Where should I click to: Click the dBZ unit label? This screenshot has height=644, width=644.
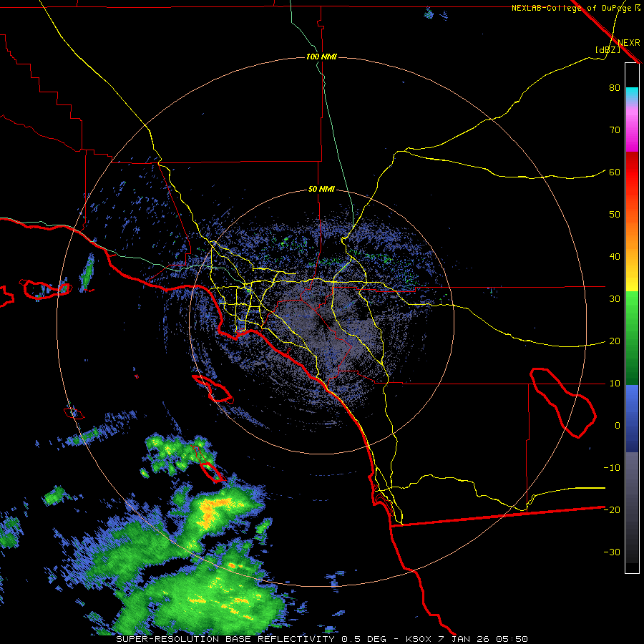[608, 49]
